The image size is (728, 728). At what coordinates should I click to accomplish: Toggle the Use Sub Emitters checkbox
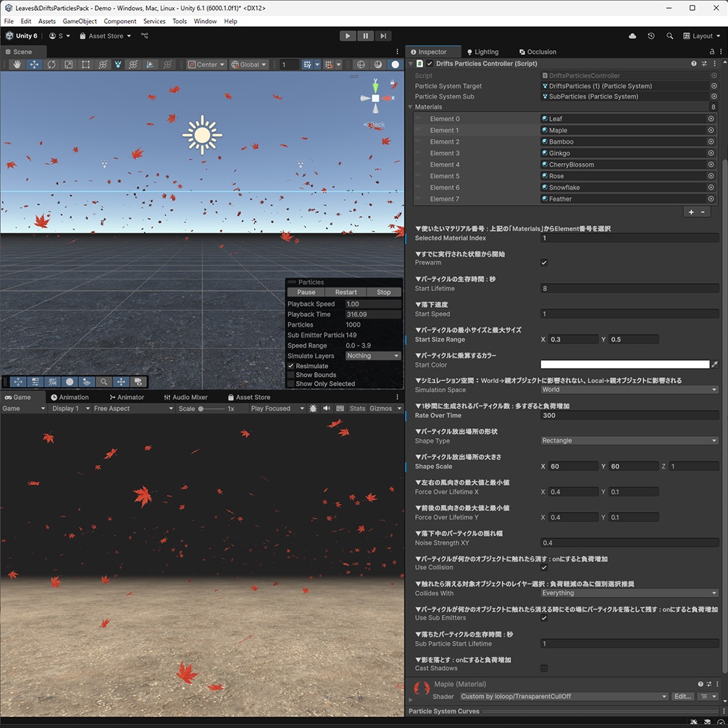point(544,618)
